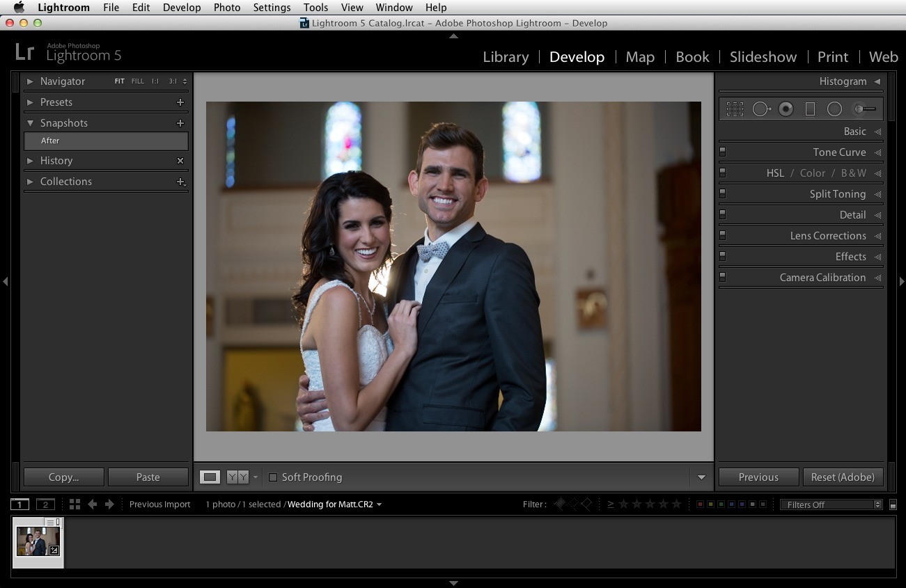906x588 pixels.
Task: Select the Graduated Filter tool
Action: pyautogui.click(x=810, y=109)
